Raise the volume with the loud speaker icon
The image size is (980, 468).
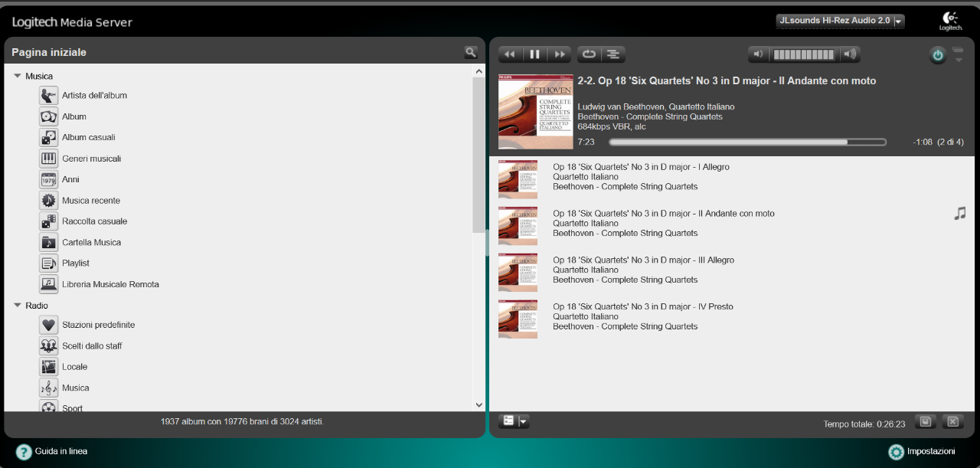point(849,54)
